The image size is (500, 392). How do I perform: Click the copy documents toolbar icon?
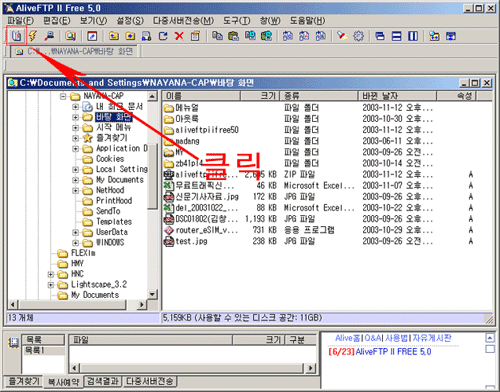coord(217,36)
